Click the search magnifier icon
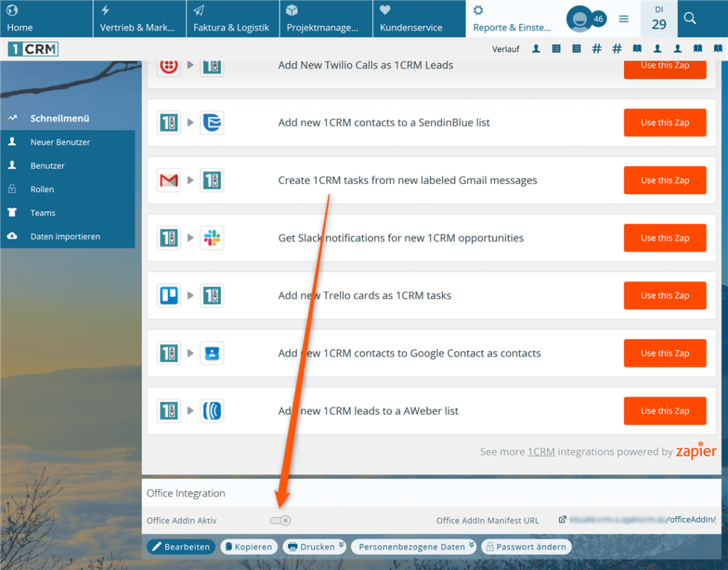The image size is (728, 570). click(x=690, y=18)
